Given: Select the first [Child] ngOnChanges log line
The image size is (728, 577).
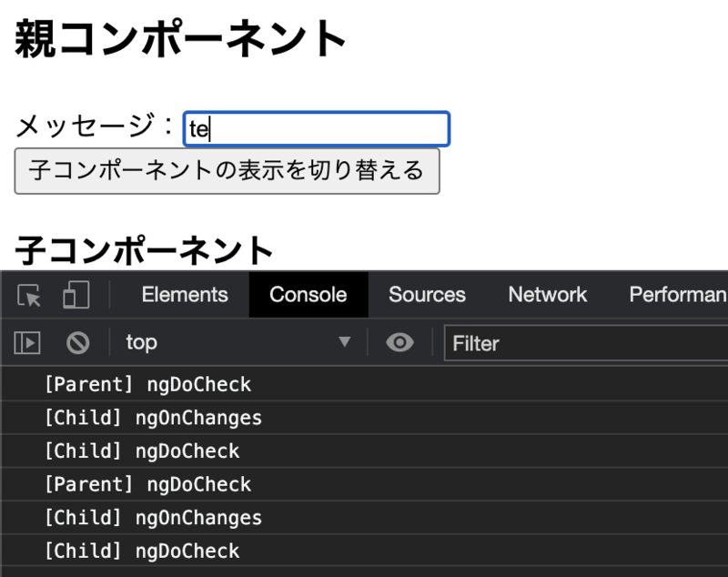Looking at the screenshot, I should click(x=364, y=418).
